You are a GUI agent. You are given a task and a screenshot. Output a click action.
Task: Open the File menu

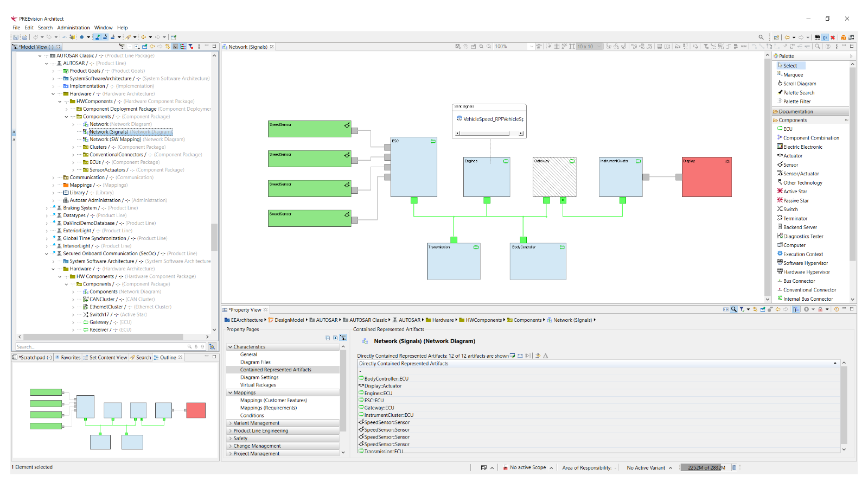click(16, 28)
